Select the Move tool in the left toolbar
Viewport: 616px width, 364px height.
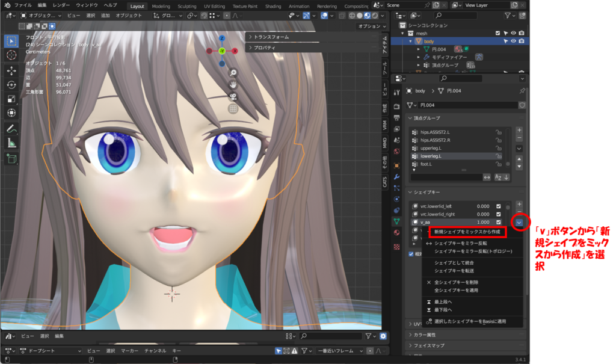[11, 70]
